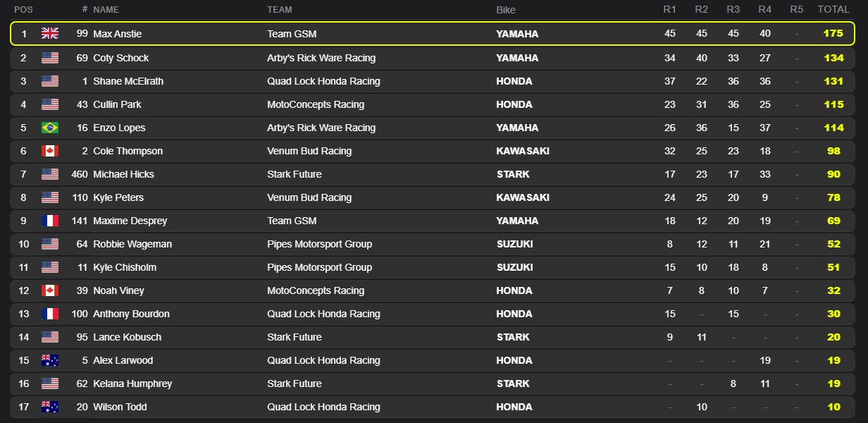The height and width of the screenshot is (423, 868).
Task: Click the TEAM column header
Action: click(280, 10)
